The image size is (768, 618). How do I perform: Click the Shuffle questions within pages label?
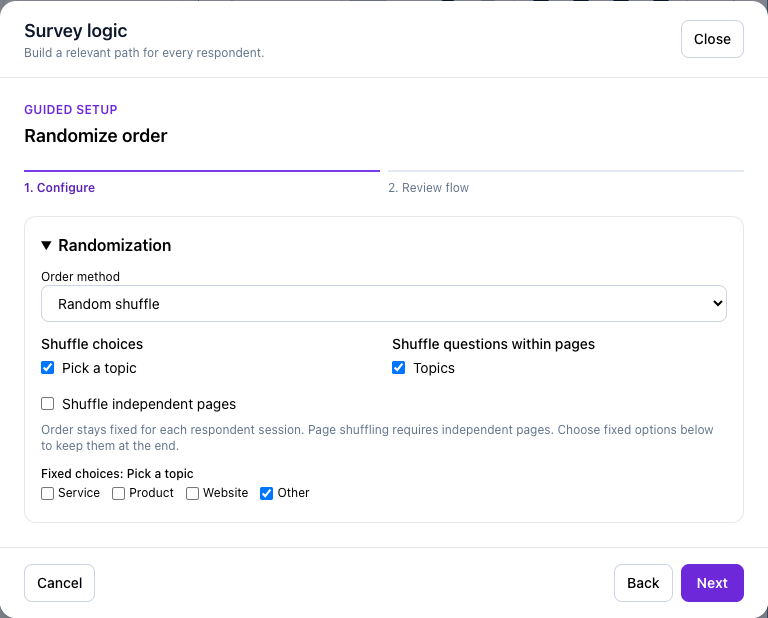click(x=493, y=344)
